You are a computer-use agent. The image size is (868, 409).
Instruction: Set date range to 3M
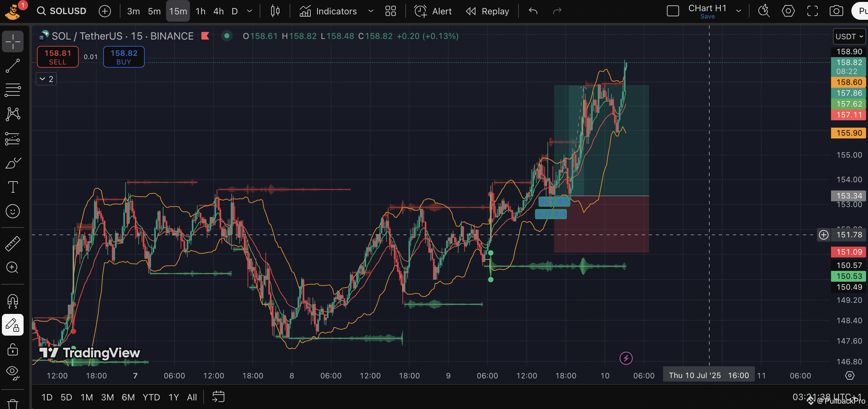coord(107,397)
